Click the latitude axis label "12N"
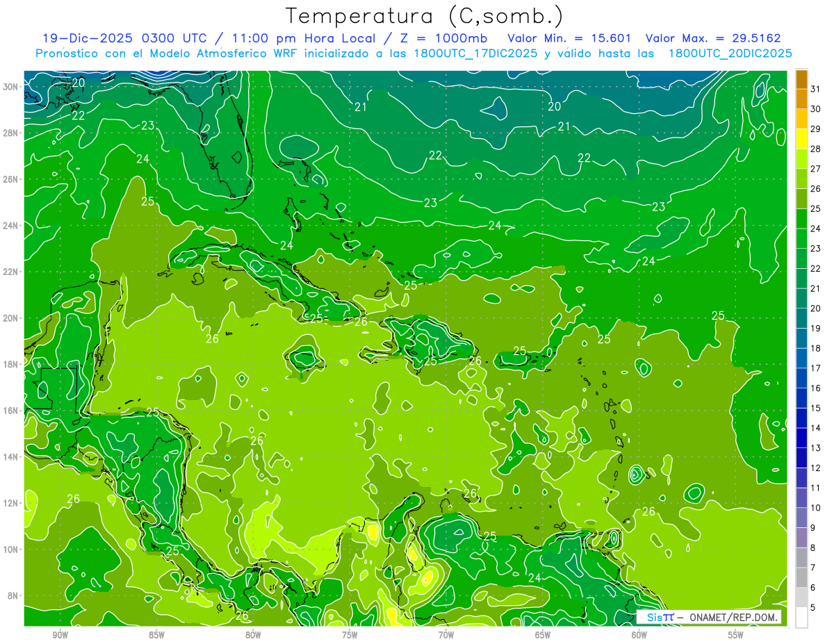 tap(11, 503)
